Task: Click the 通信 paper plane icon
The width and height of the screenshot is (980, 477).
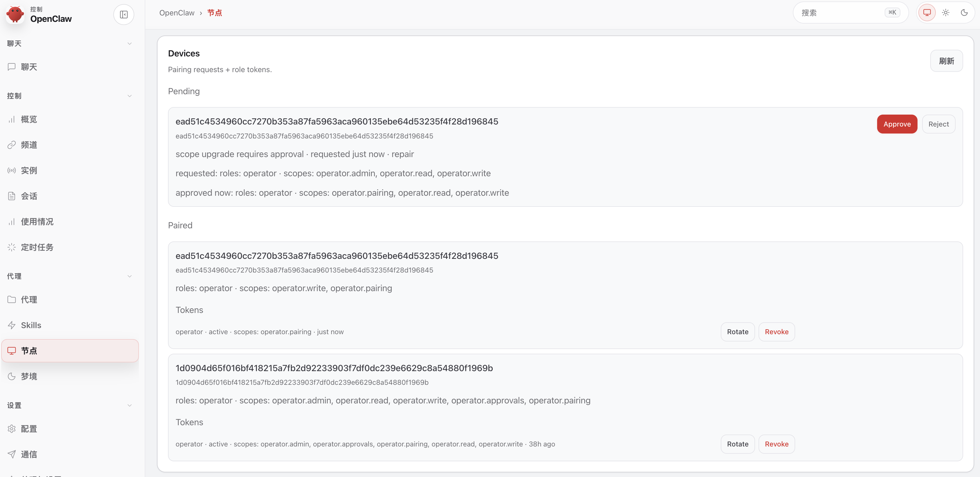Action: (12, 454)
